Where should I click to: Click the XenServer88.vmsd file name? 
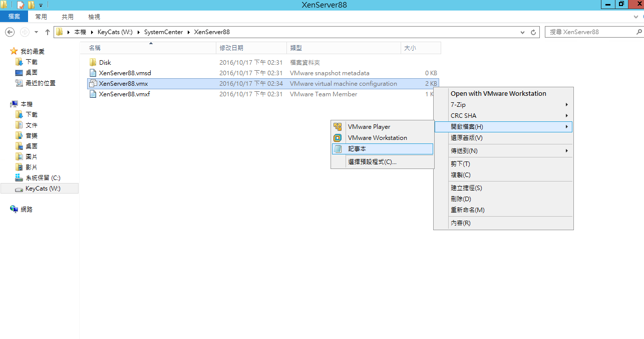(125, 73)
